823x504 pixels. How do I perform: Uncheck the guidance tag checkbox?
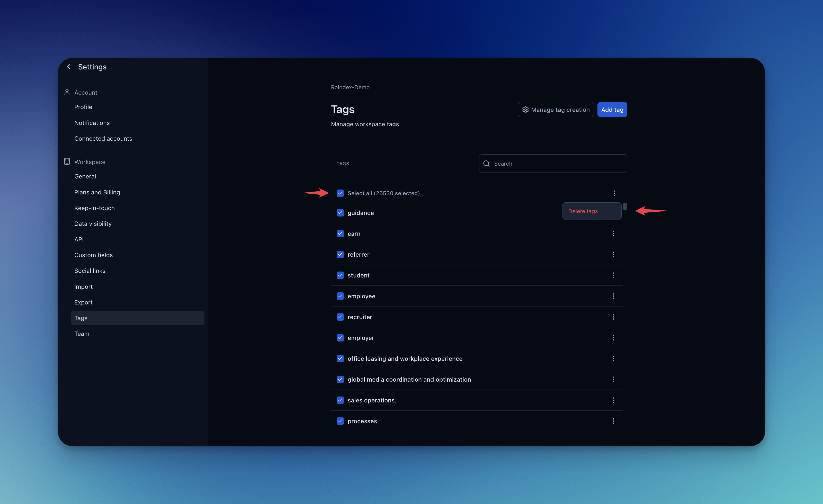[x=340, y=213]
